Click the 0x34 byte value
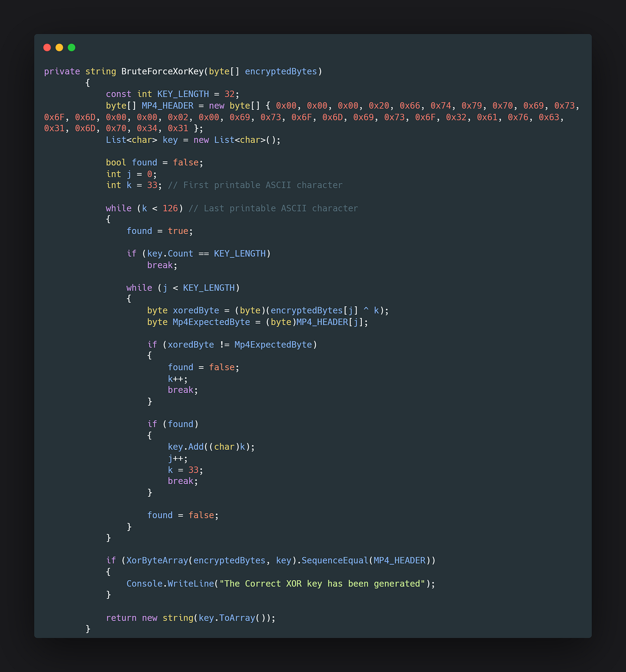This screenshot has height=672, width=626. click(x=147, y=129)
